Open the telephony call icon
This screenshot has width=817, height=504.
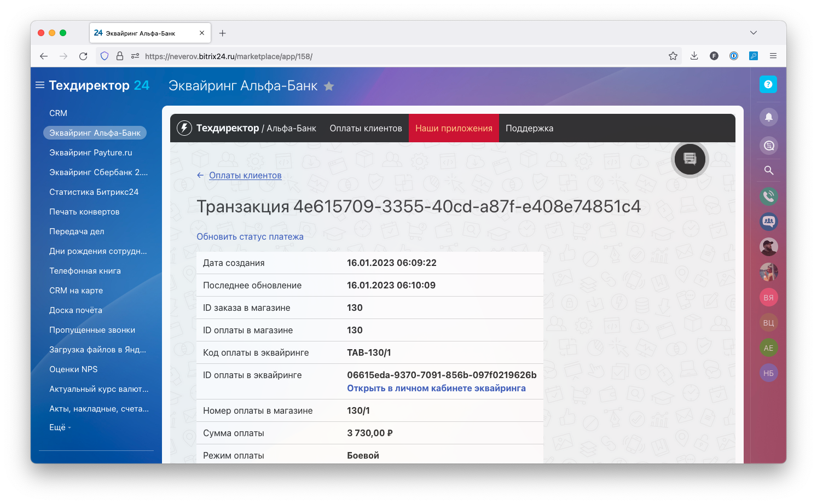[769, 196]
